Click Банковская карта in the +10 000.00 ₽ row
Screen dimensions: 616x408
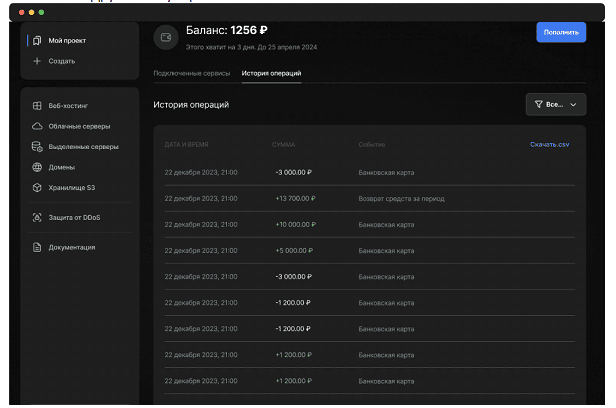[386, 225]
